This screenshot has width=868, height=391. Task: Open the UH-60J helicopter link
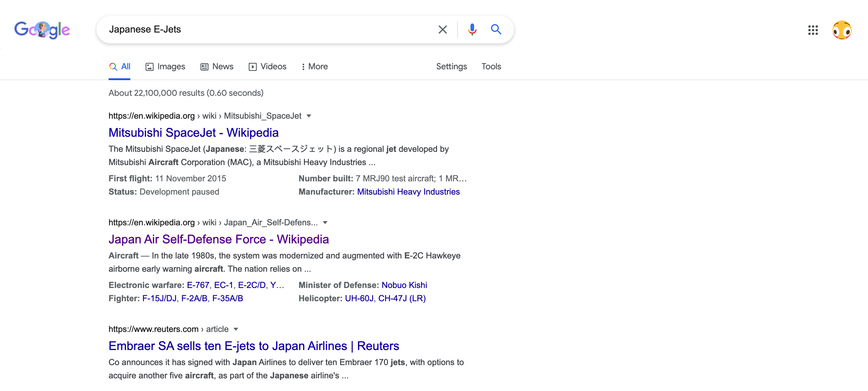(359, 299)
